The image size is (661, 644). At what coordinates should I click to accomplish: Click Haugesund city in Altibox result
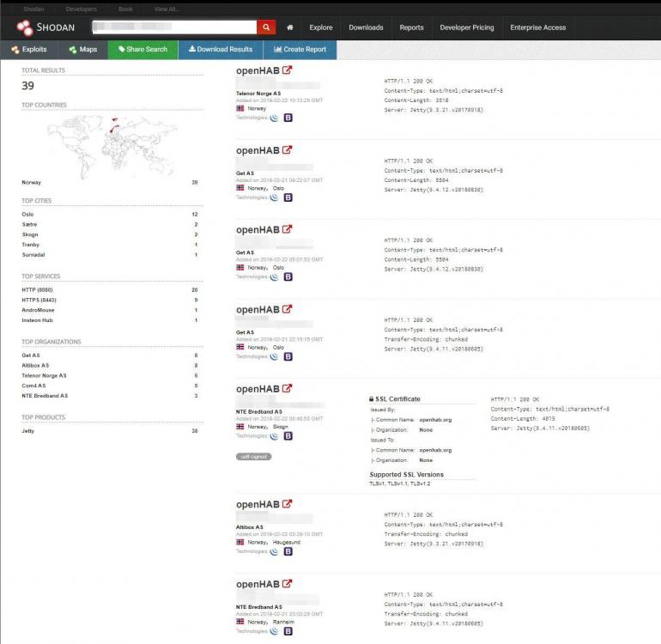(x=286, y=543)
